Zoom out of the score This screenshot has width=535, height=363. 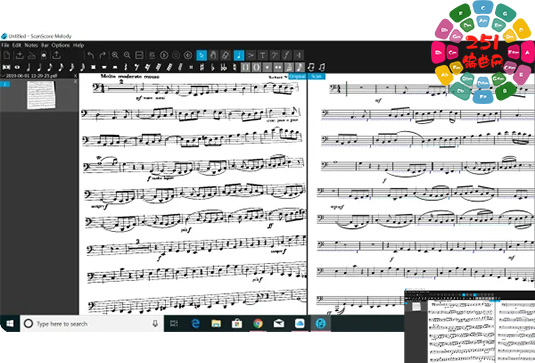pyautogui.click(x=127, y=55)
